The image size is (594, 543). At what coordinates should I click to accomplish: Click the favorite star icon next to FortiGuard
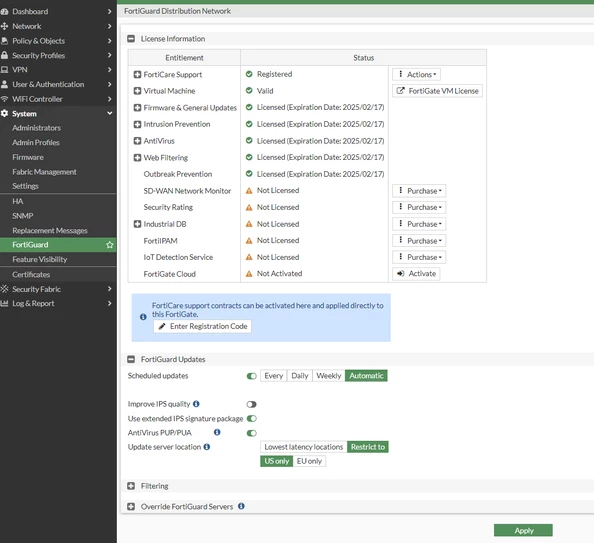[110, 245]
